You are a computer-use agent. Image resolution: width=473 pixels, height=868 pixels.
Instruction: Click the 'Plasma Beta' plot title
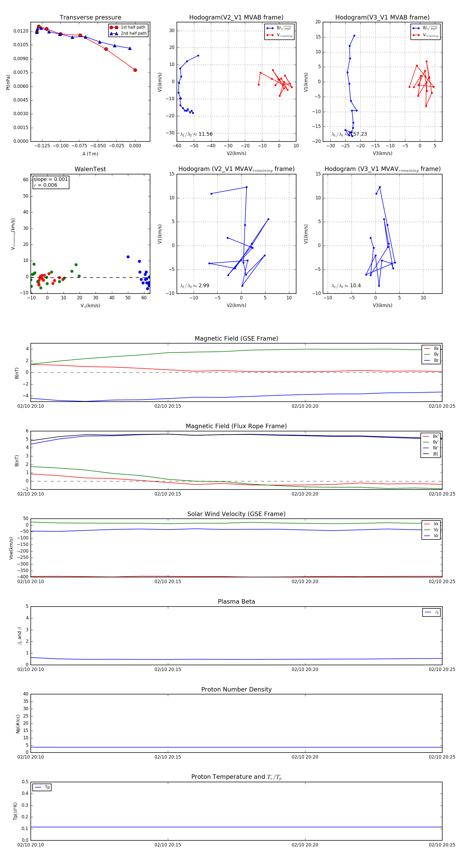[x=236, y=602]
